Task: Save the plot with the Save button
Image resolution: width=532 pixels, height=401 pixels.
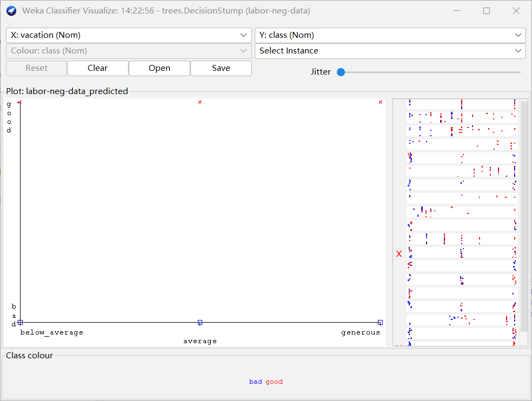Action: pyautogui.click(x=221, y=68)
